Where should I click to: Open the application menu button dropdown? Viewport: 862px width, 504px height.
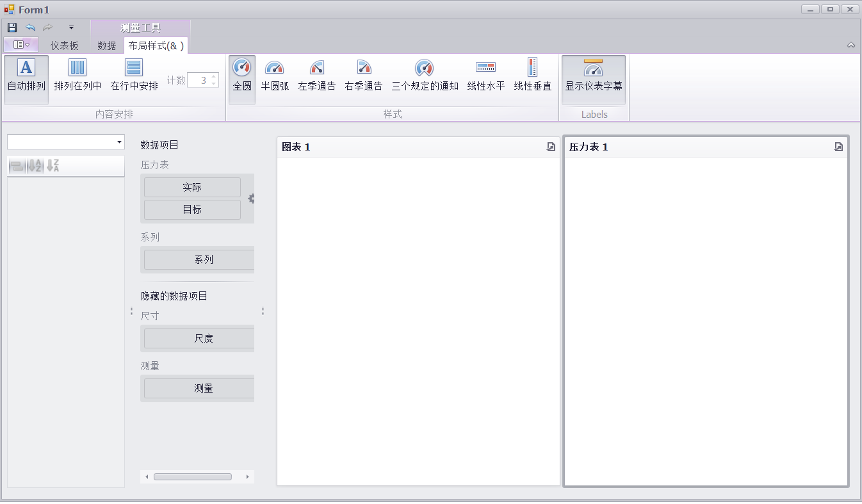point(21,45)
